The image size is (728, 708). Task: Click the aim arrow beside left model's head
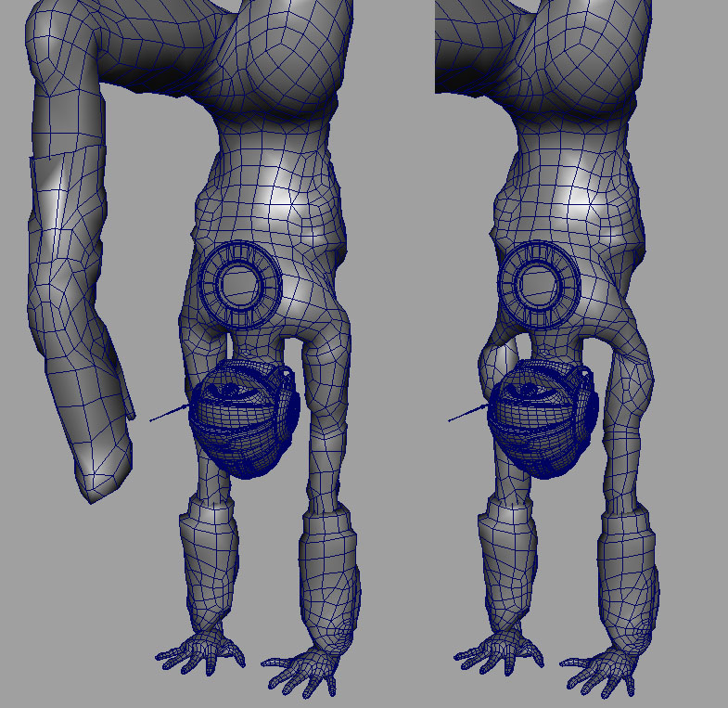(x=169, y=413)
